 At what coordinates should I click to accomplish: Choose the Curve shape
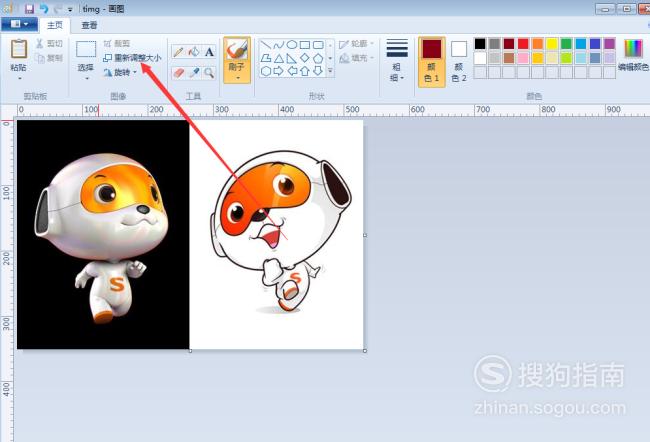pyautogui.click(x=279, y=45)
